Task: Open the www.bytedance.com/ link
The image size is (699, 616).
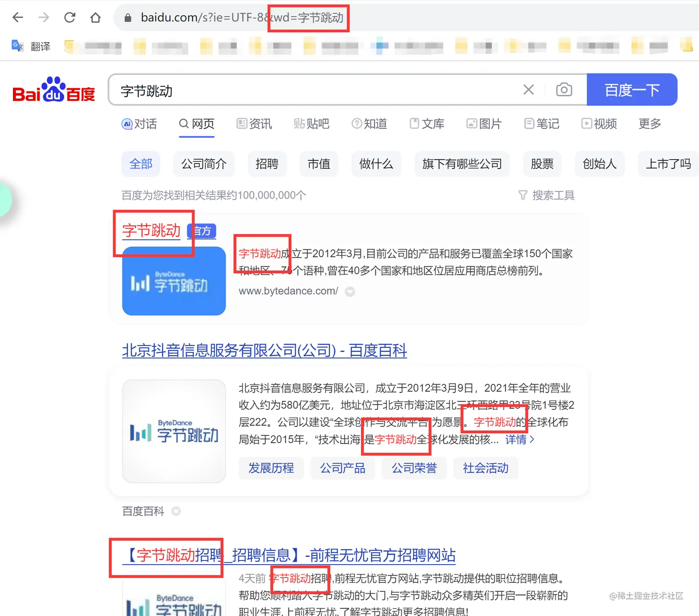Action: pos(288,291)
